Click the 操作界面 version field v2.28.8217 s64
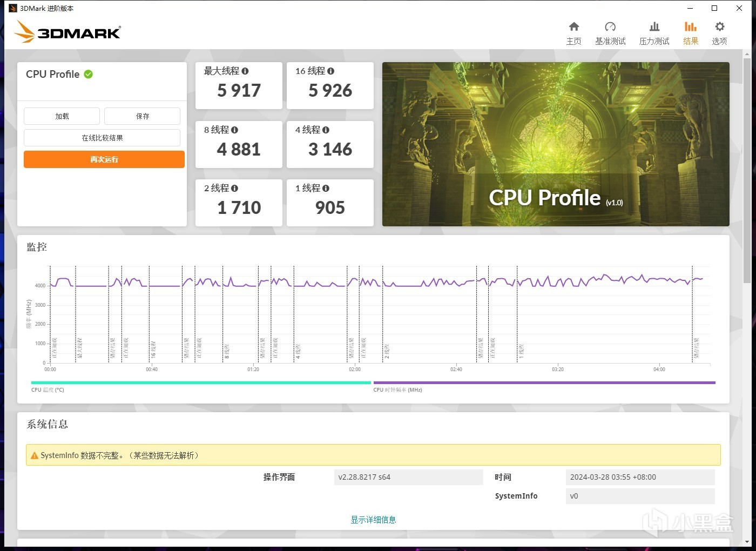 click(x=408, y=477)
